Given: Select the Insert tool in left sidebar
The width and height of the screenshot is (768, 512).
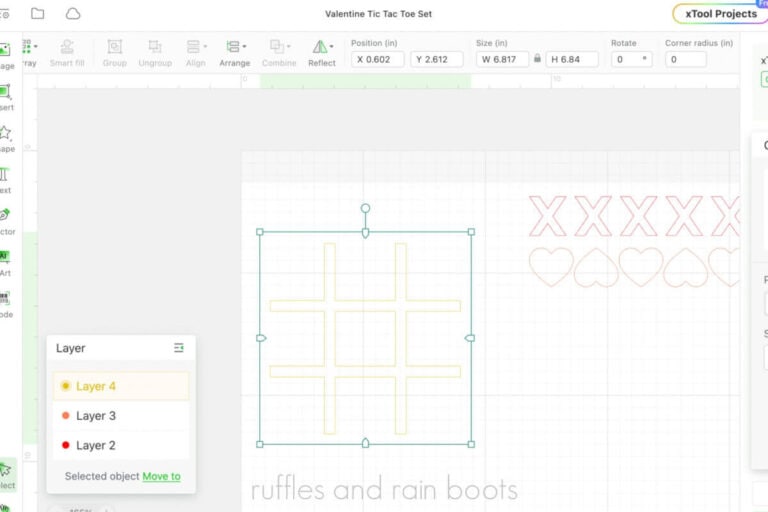Looking at the screenshot, I should coord(6,97).
